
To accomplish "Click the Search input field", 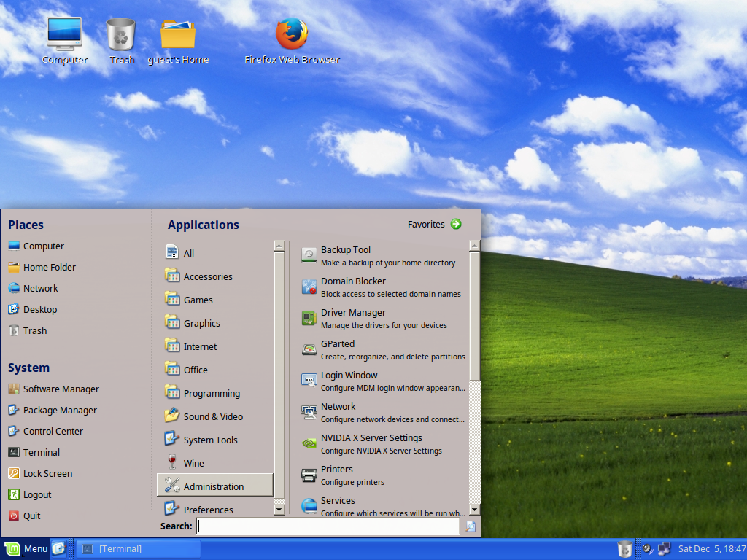I will [328, 526].
